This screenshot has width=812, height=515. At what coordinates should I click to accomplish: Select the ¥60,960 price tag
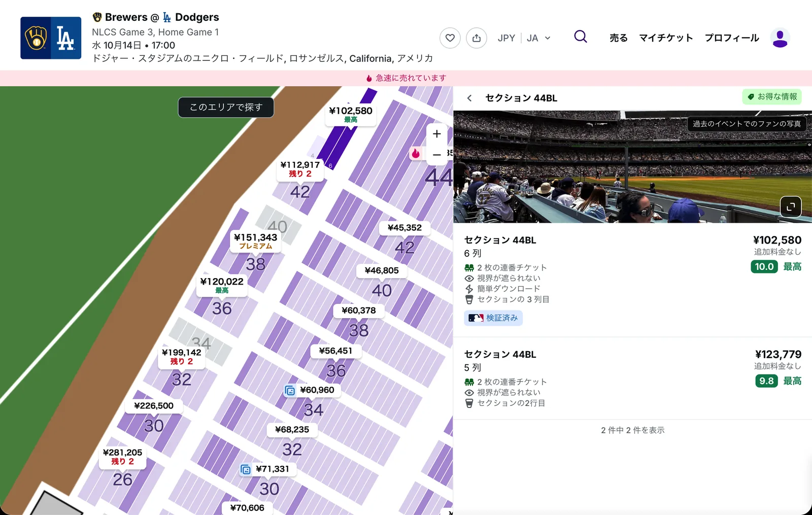coord(312,390)
